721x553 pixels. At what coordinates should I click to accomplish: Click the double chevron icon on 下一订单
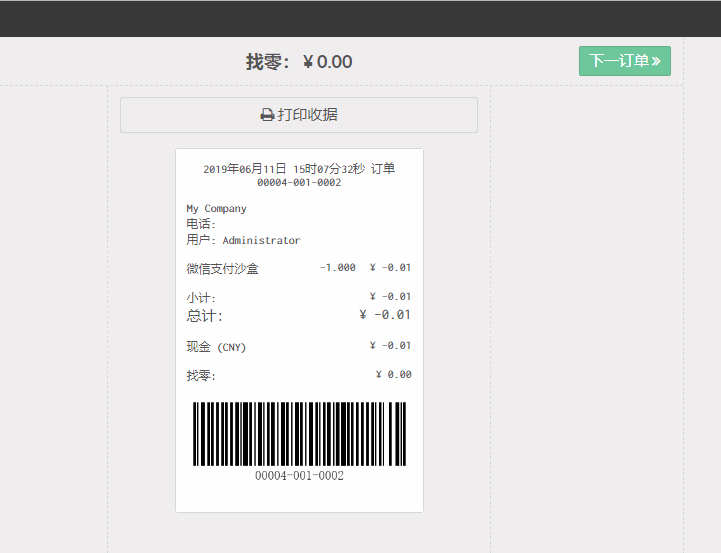click(x=656, y=61)
